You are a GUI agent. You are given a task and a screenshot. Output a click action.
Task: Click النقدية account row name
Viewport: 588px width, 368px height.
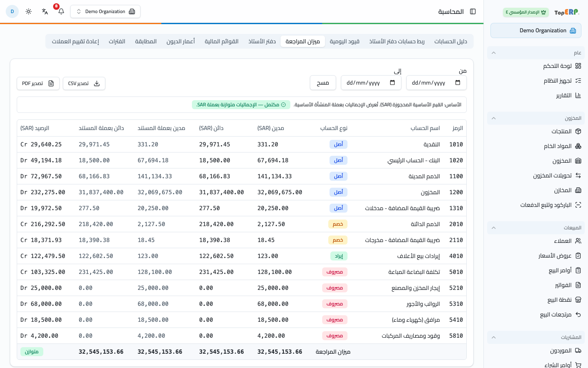tap(432, 144)
